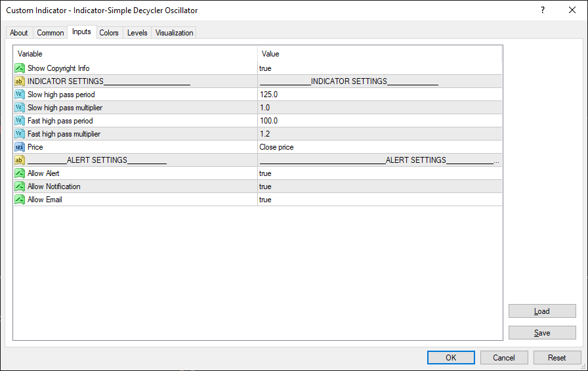Viewport: 588px width, 371px height.
Task: Click the icon next to Fast high pass period
Action: click(20, 121)
